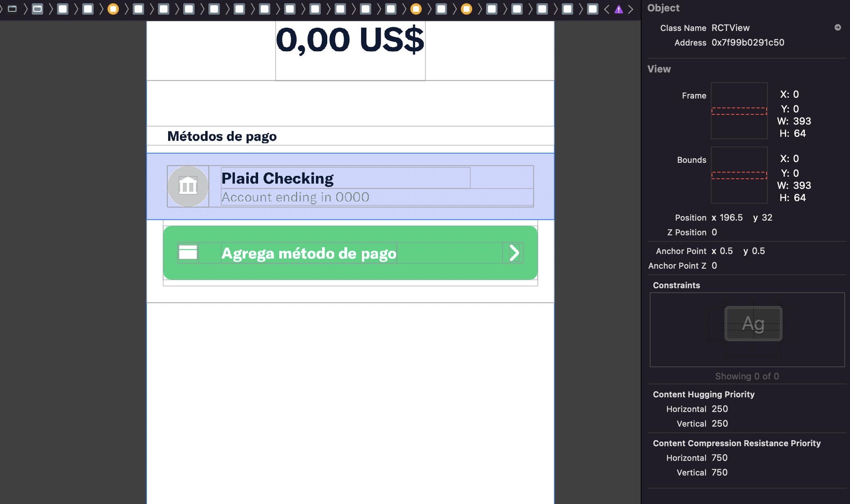This screenshot has width=850, height=504.
Task: Select the Métodos de pago heading
Action: pos(222,136)
